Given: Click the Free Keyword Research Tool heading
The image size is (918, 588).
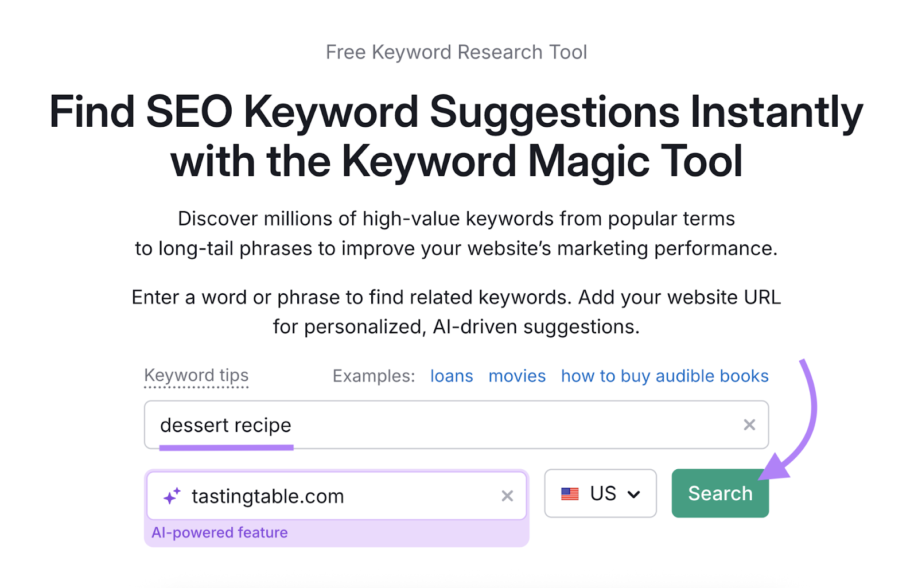Looking at the screenshot, I should pos(456,52).
